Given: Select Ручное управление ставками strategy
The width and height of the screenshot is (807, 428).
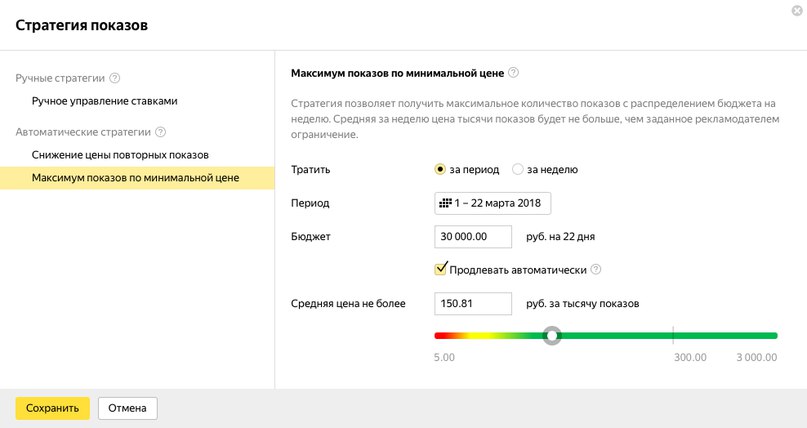Looking at the screenshot, I should [x=104, y=101].
